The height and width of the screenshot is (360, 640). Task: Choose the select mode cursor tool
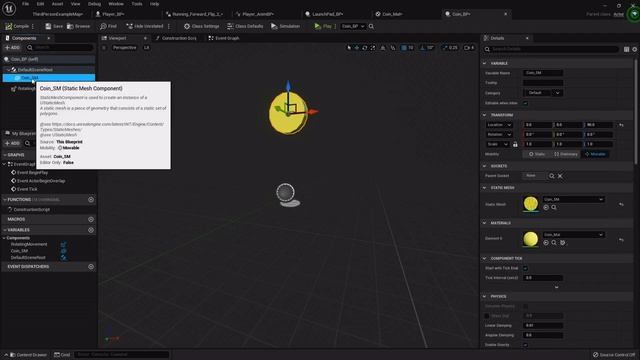click(349, 48)
